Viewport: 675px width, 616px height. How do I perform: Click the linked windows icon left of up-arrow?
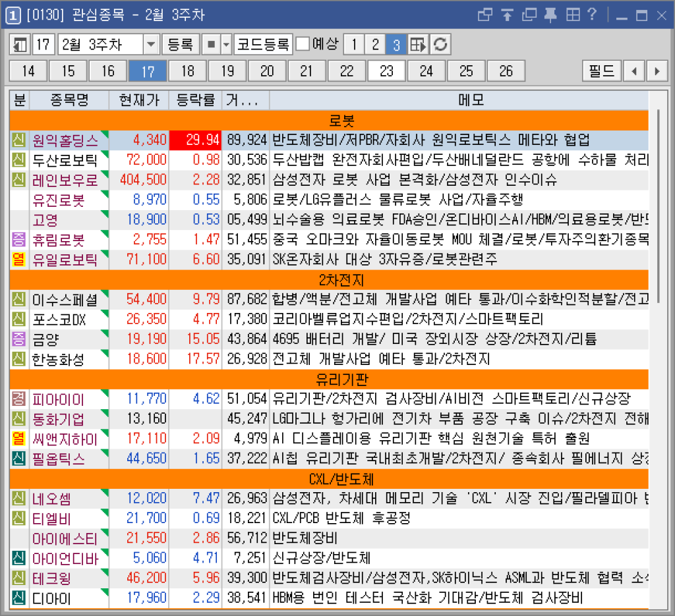pyautogui.click(x=485, y=15)
